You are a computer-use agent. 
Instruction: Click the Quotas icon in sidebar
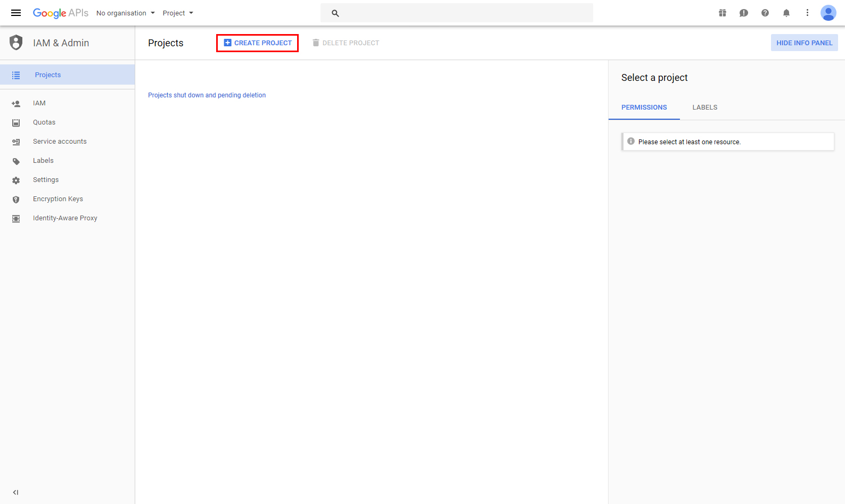(x=16, y=123)
